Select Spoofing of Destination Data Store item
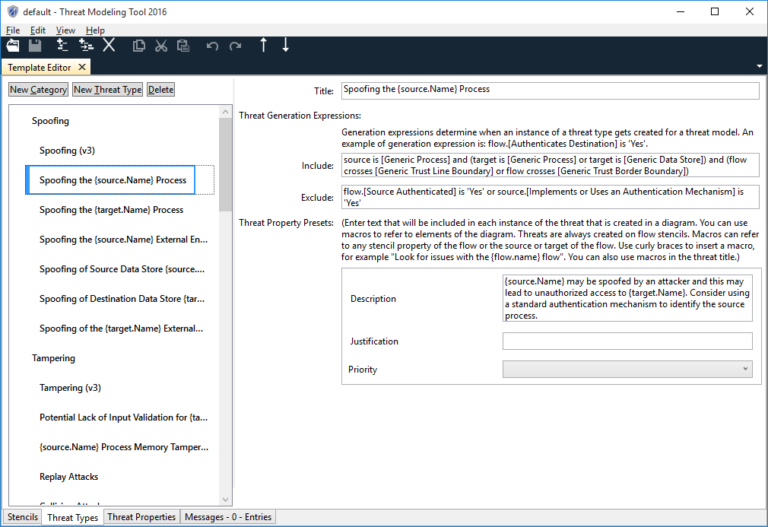The image size is (768, 527). pyautogui.click(x=122, y=298)
